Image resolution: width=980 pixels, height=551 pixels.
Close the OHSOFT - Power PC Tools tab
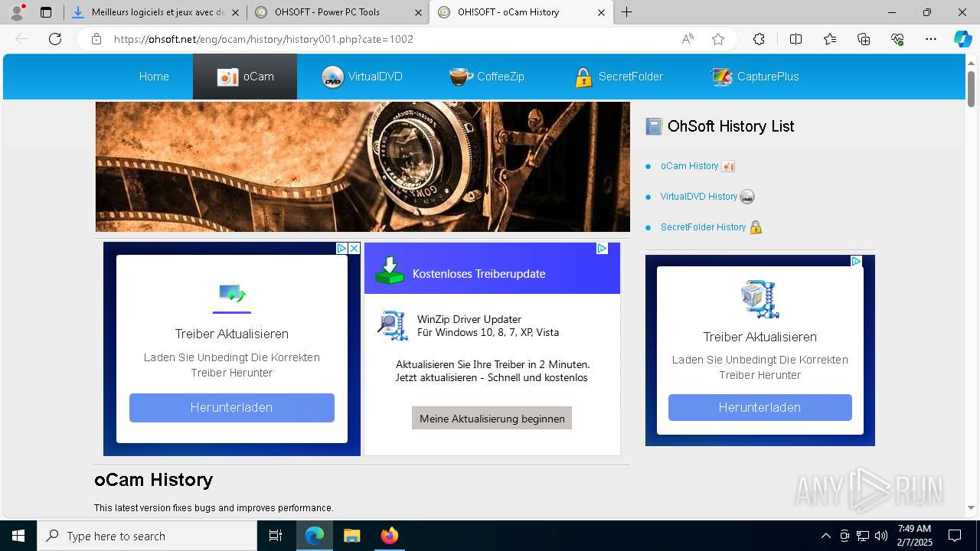point(418,12)
